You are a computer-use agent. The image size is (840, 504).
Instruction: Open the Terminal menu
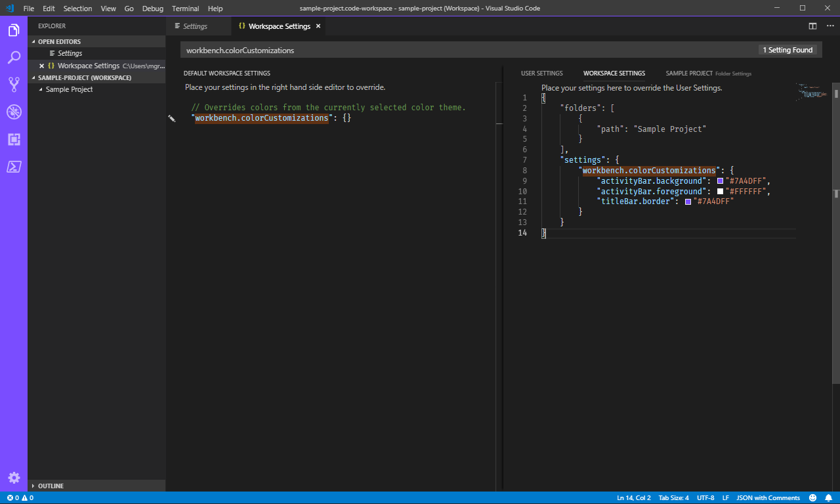point(185,9)
